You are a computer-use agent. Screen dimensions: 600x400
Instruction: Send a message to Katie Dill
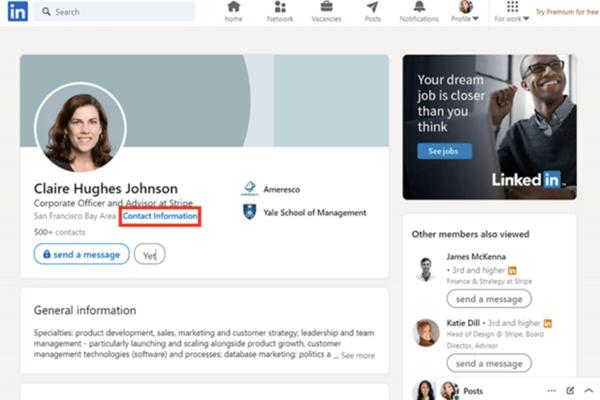click(489, 363)
